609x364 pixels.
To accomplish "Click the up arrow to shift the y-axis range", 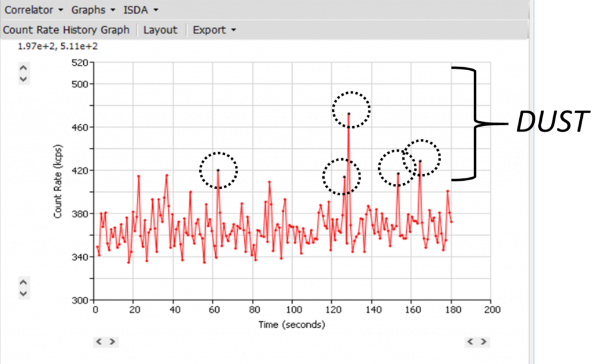I will click(23, 67).
